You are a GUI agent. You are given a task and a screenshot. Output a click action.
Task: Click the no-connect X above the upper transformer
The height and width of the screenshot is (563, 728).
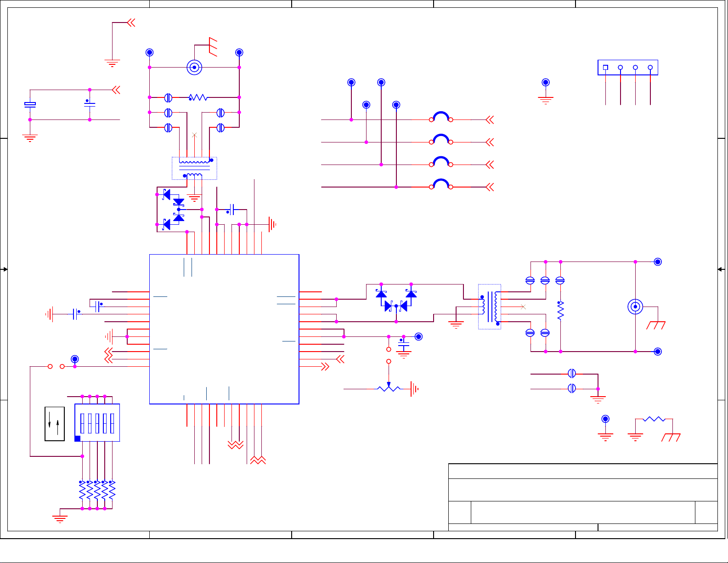click(x=194, y=135)
